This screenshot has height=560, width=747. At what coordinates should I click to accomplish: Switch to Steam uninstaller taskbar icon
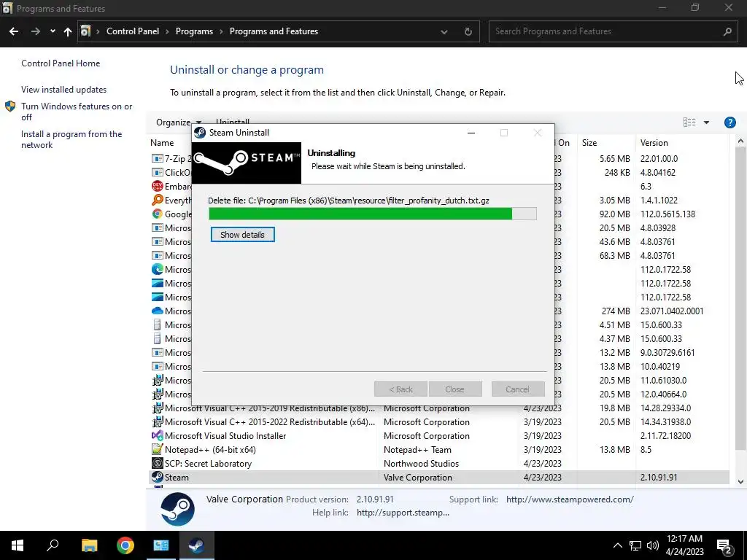pos(196,545)
